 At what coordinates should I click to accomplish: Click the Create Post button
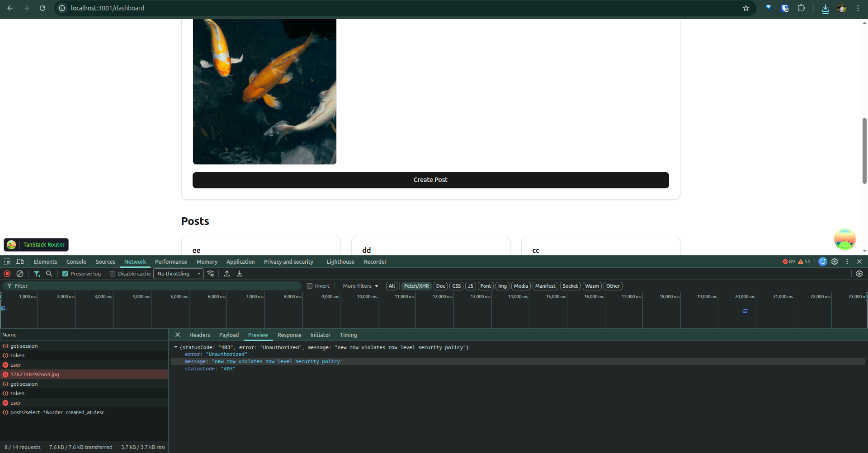(x=431, y=180)
